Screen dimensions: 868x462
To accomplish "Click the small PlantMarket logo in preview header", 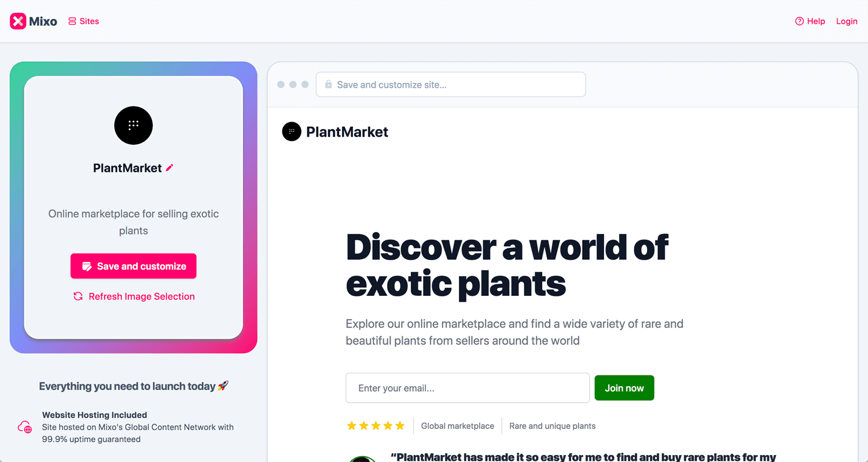I will pyautogui.click(x=292, y=132).
